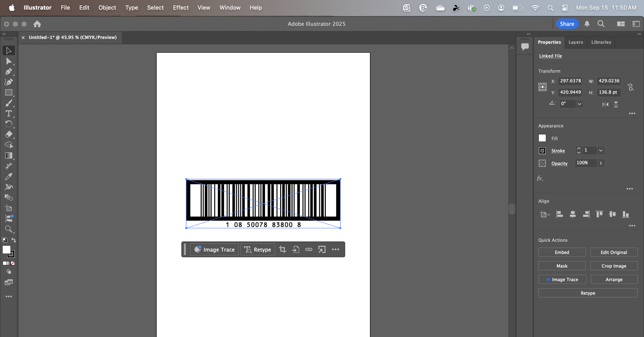The width and height of the screenshot is (644, 337).
Task: Open the Linked File link
Action: (x=550, y=56)
